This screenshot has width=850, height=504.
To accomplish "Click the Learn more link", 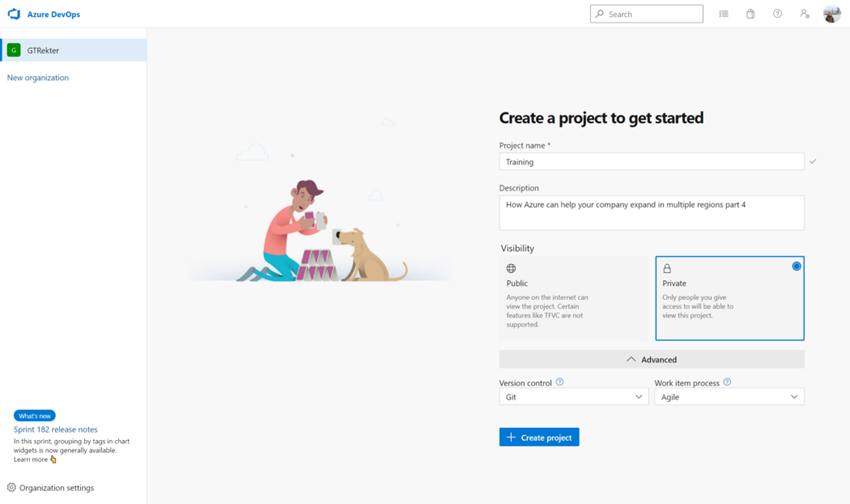I will [x=31, y=460].
